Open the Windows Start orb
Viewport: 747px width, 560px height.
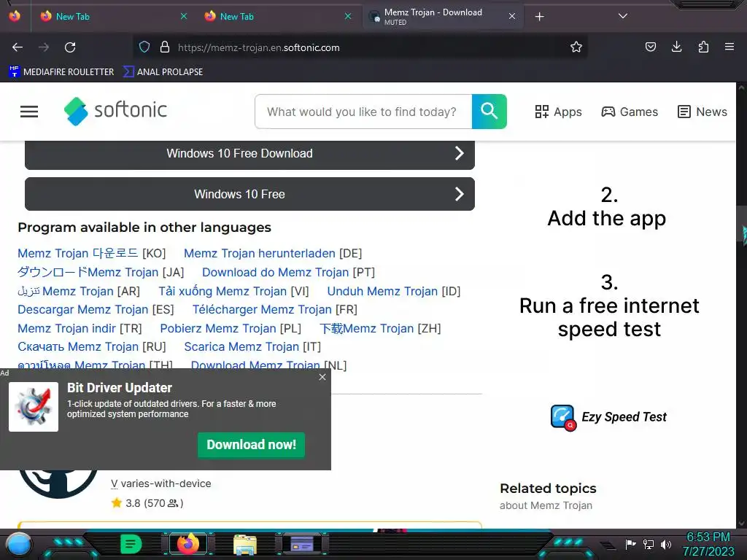pos(18,544)
